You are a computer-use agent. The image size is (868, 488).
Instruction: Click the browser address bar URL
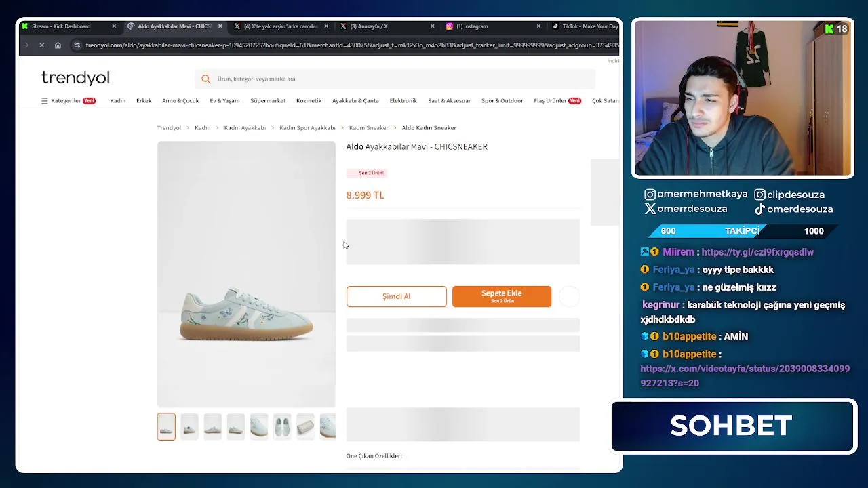(352, 45)
